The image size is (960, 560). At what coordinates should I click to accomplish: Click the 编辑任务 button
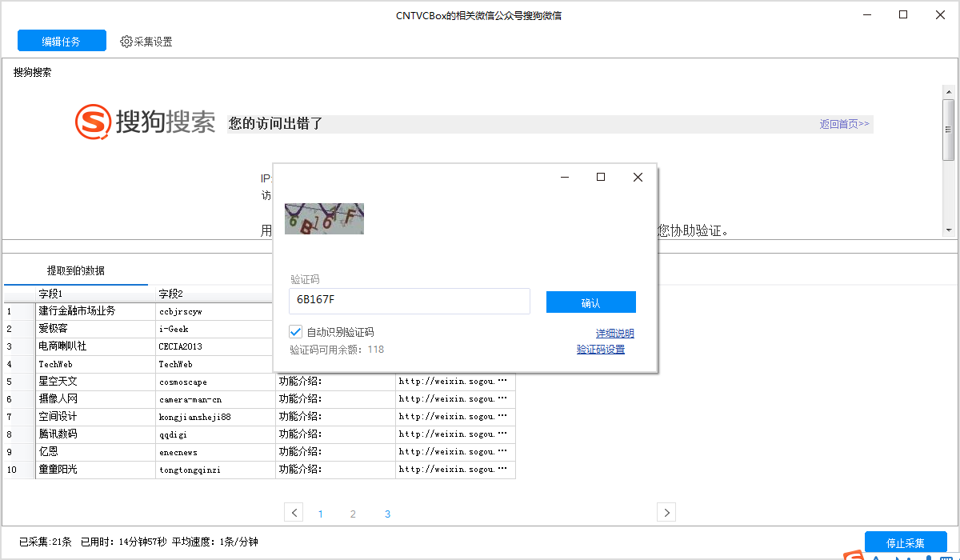point(62,41)
